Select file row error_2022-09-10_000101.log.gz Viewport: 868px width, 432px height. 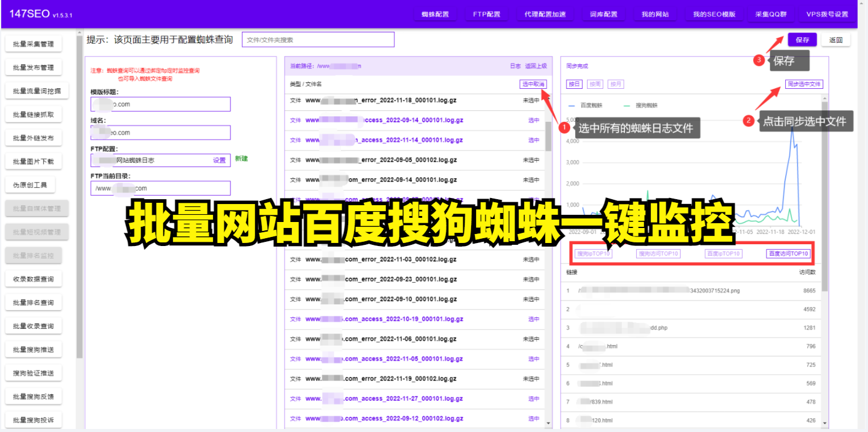415,299
